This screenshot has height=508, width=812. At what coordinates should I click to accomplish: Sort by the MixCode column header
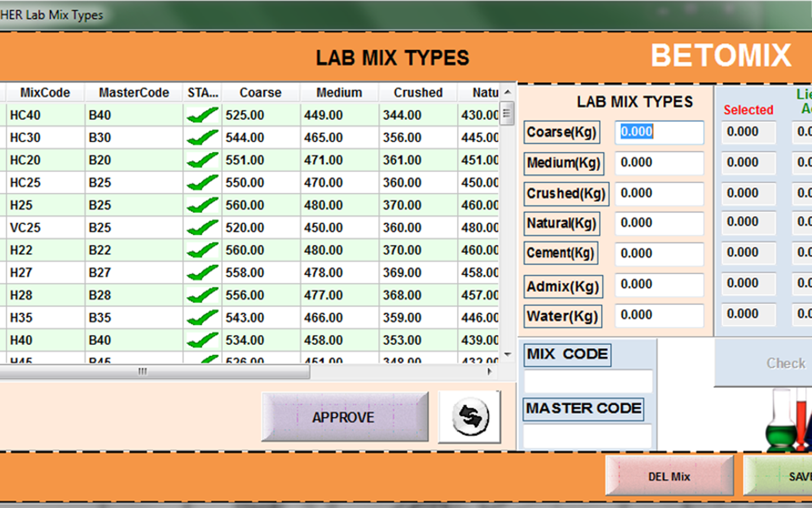pyautogui.click(x=45, y=93)
